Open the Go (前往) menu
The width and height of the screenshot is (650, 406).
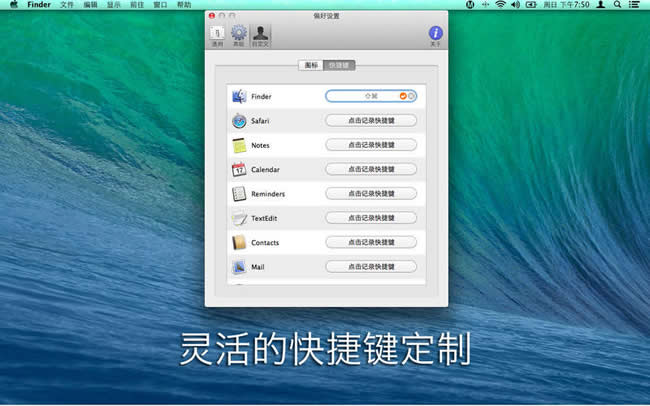click(137, 5)
